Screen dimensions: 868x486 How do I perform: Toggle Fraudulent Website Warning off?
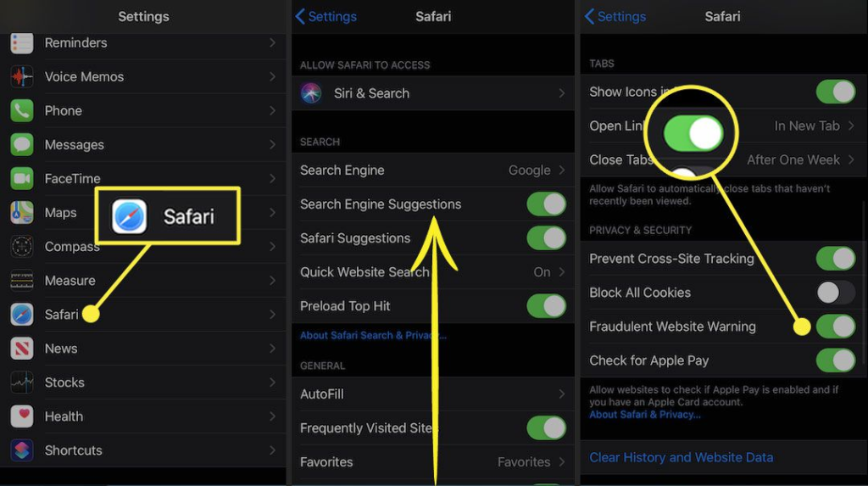point(836,327)
